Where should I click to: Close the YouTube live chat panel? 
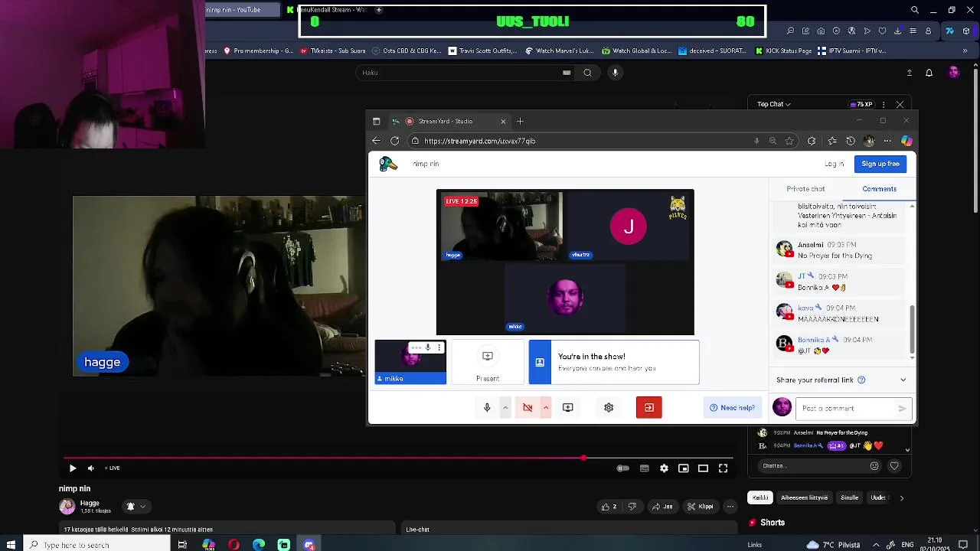point(900,104)
